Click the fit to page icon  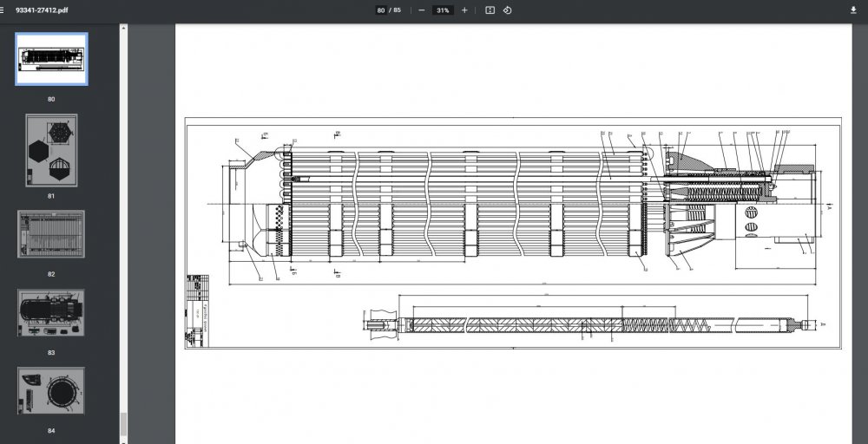point(490,10)
